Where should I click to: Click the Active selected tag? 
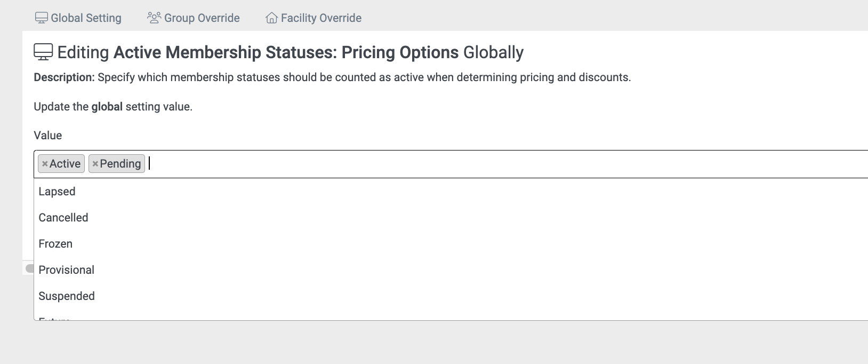(61, 164)
